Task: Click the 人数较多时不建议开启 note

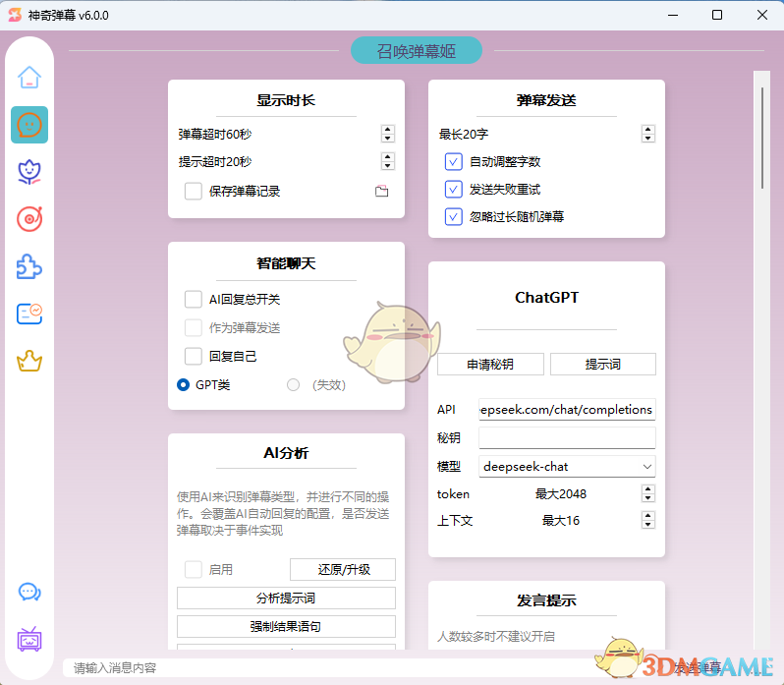Action: [496, 637]
